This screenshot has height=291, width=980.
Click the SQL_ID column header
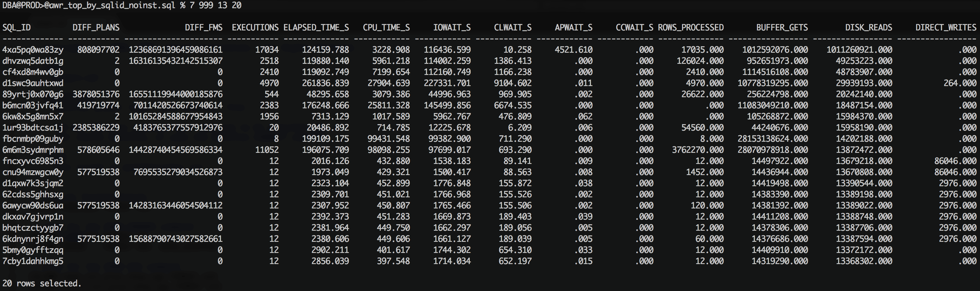tap(16, 28)
